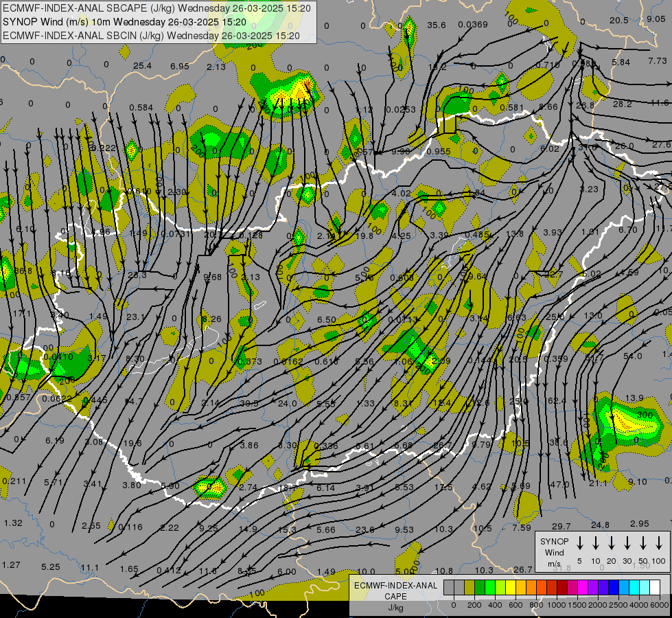Screen dimensions: 672x618
Task: Click the 0.0622 value on the map
Action: pyautogui.click(x=57, y=399)
